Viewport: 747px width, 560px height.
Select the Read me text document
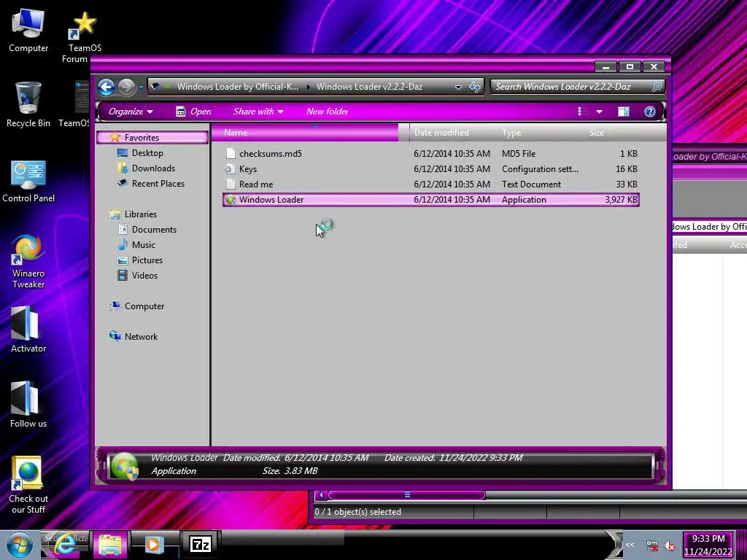tap(430, 184)
